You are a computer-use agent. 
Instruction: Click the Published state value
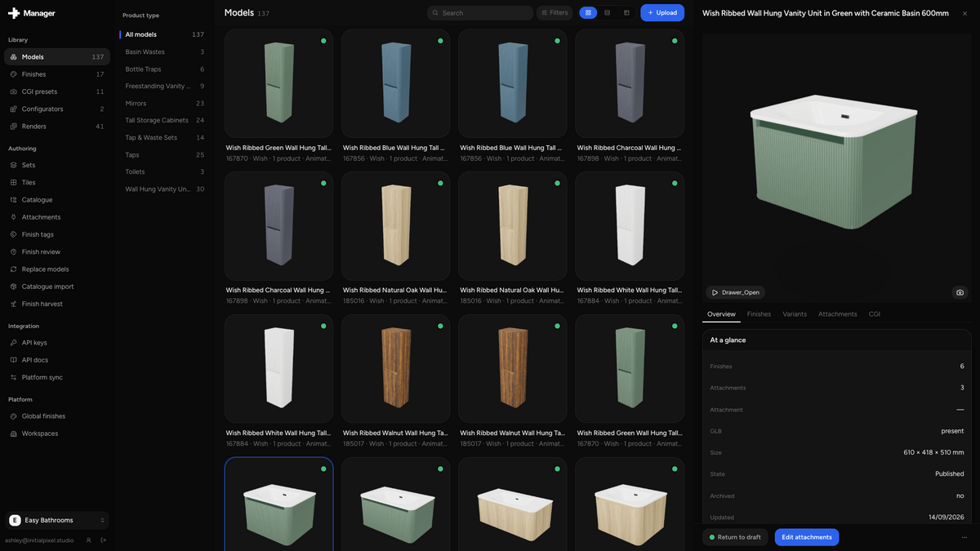click(x=950, y=474)
